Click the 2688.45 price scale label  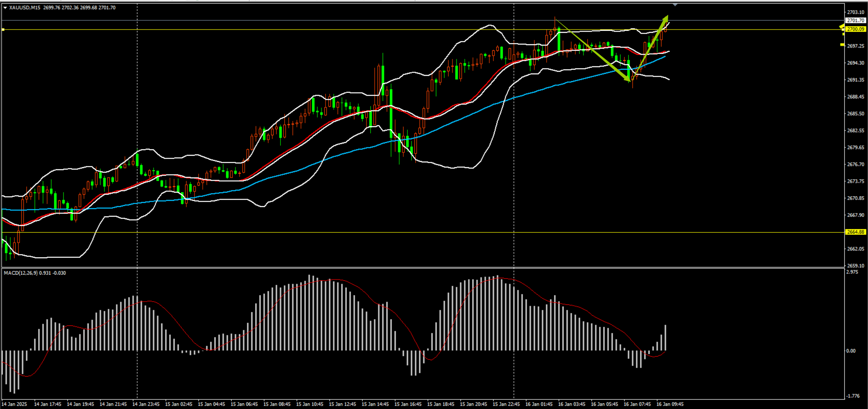(856, 97)
